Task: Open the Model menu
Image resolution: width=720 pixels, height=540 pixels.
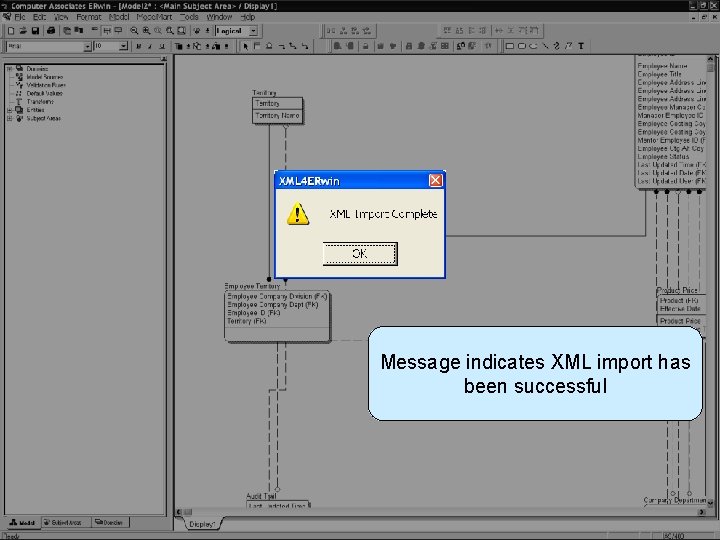Action: click(119, 17)
